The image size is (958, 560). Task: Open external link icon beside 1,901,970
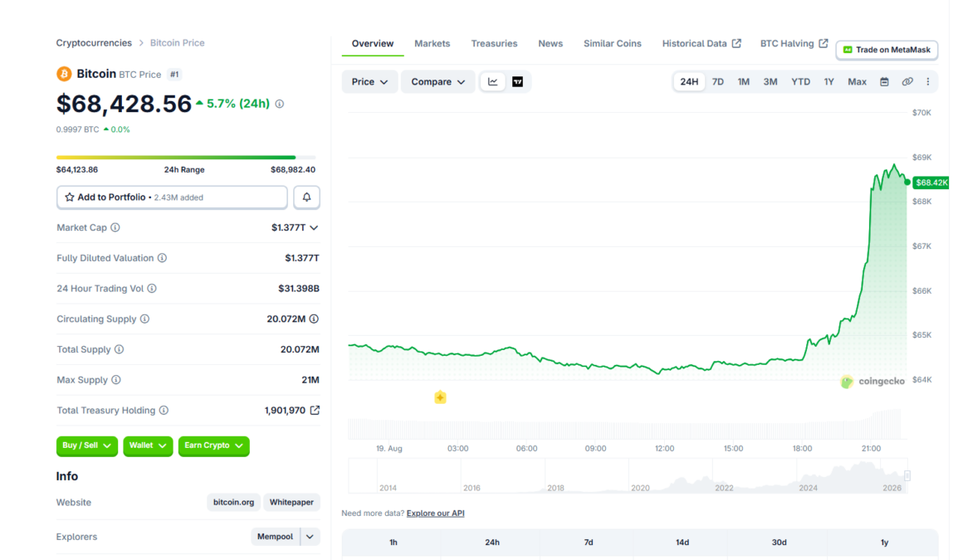(x=315, y=411)
